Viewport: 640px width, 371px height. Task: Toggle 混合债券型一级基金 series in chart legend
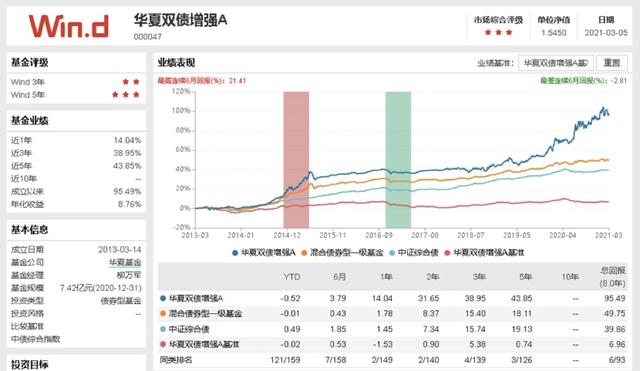click(x=342, y=253)
